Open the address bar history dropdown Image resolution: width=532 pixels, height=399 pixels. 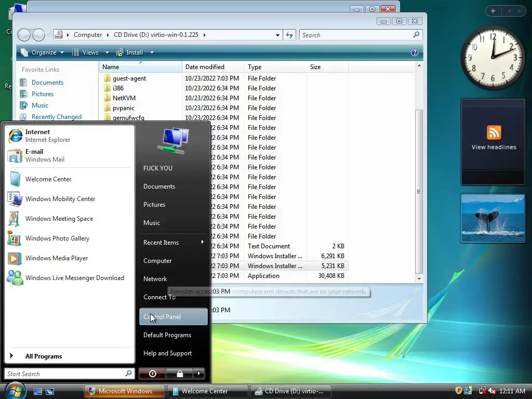tap(277, 35)
